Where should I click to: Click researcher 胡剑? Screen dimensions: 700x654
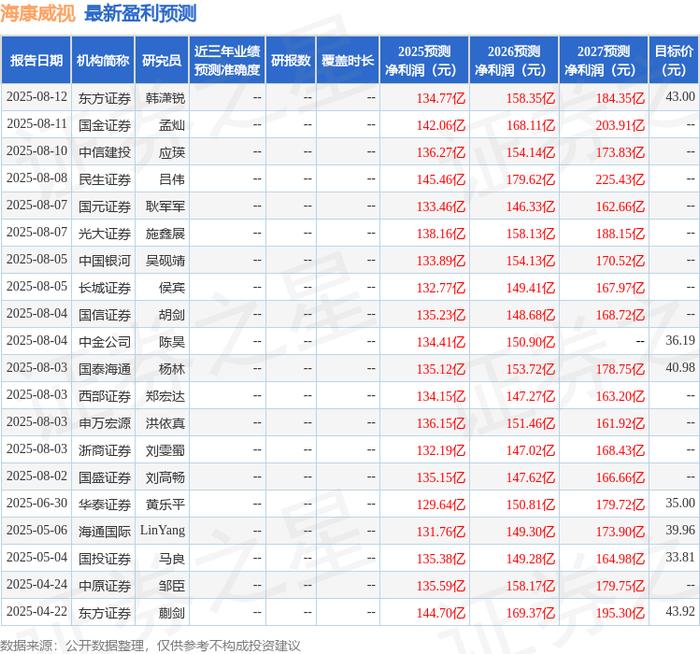coord(172,315)
